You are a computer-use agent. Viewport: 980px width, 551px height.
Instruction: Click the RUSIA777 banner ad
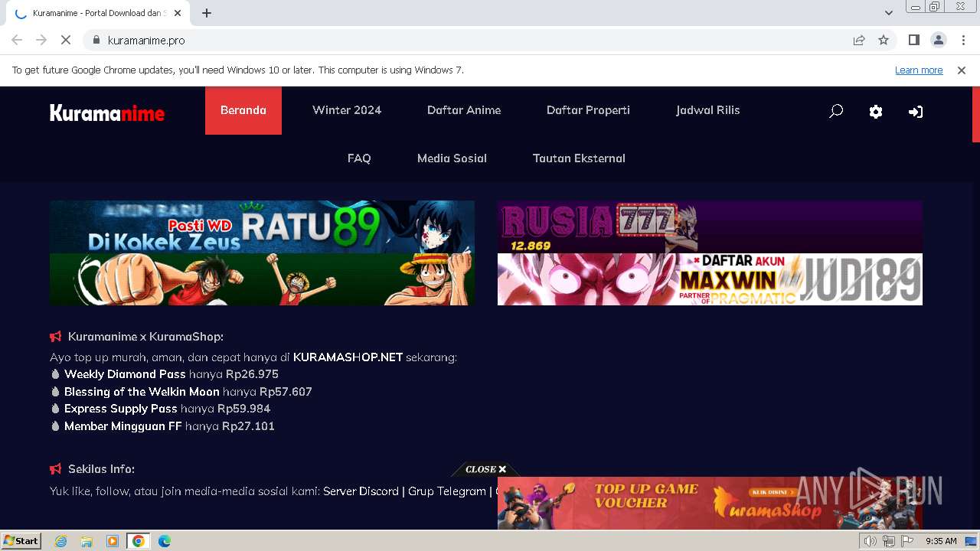coord(710,227)
